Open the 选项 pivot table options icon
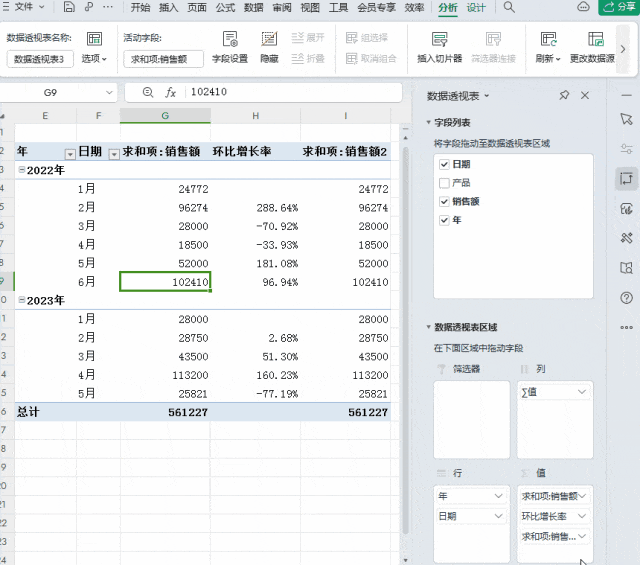The width and height of the screenshot is (640, 565). coord(94,48)
